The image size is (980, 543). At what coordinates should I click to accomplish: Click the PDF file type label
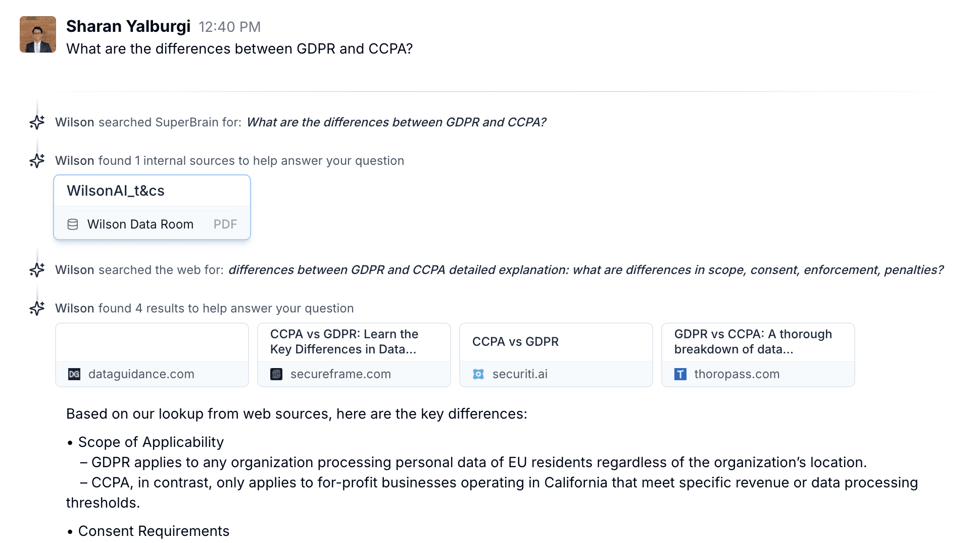[x=225, y=224]
